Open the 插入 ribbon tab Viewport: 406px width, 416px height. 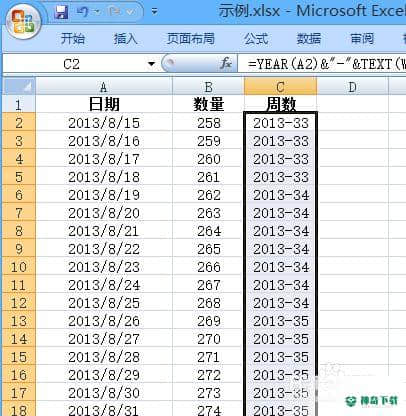[x=126, y=39]
